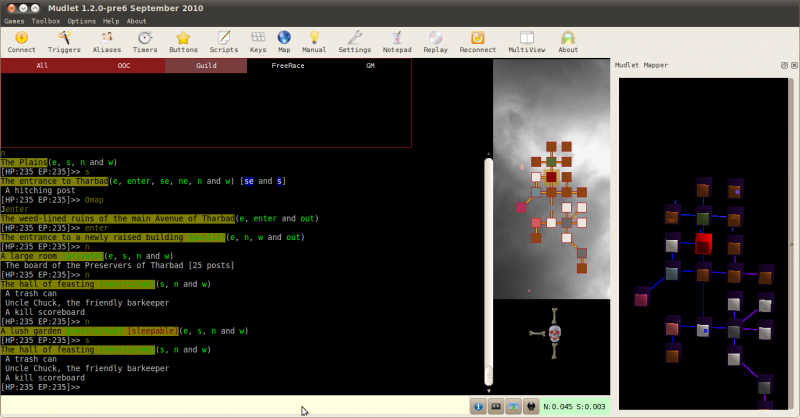
Task: Open the Keys bindings editor
Action: click(x=258, y=42)
